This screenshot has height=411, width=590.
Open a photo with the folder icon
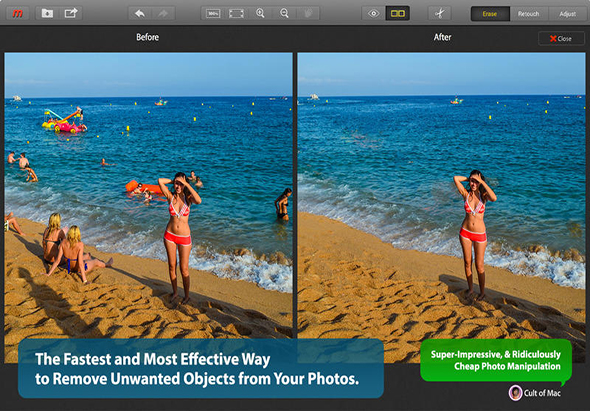pos(47,14)
